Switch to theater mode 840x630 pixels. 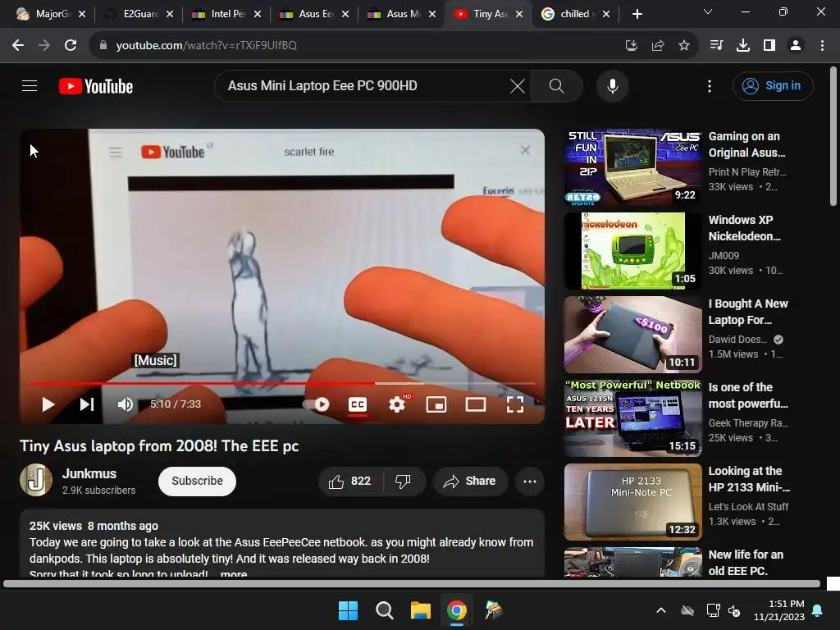pos(476,404)
